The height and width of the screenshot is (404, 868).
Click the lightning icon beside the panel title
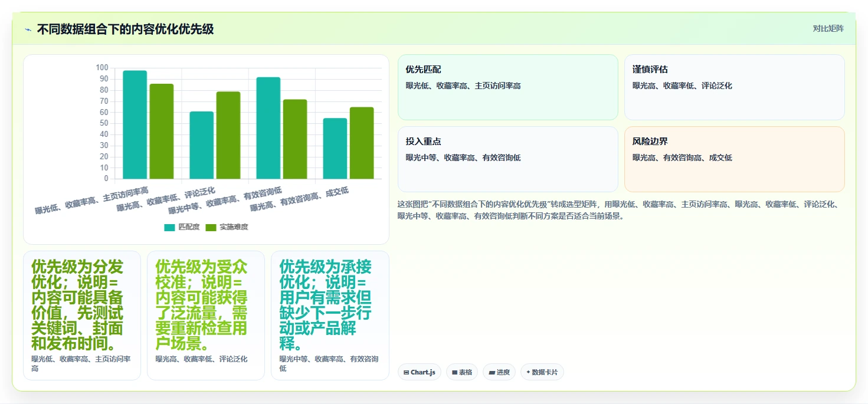pyautogui.click(x=28, y=29)
